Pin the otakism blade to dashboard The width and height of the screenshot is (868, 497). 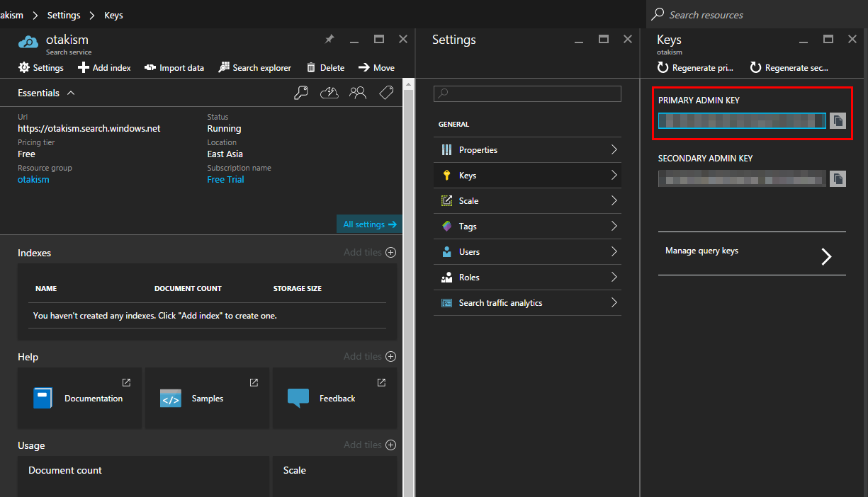[329, 40]
